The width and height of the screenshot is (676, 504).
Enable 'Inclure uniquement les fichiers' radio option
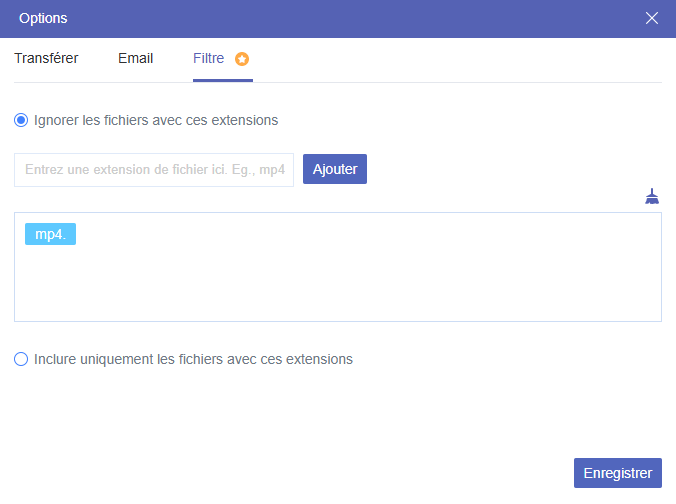point(21,359)
